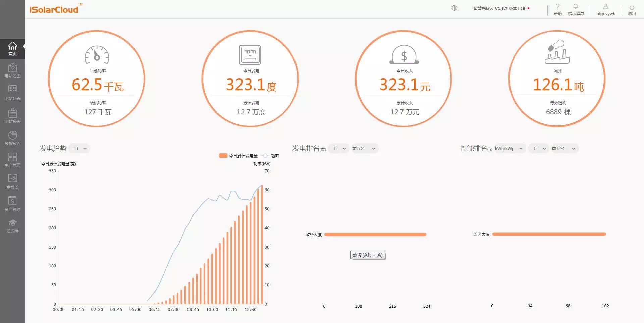Viewport: 644px width, 323px height.
Task: Open 电站报表 station report icon
Action: pyautogui.click(x=12, y=116)
